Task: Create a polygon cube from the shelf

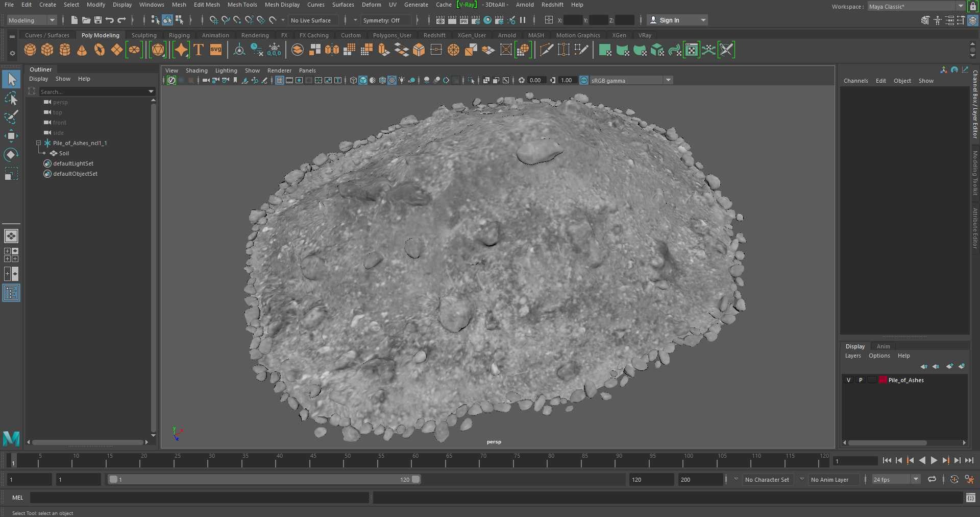Action: point(47,50)
